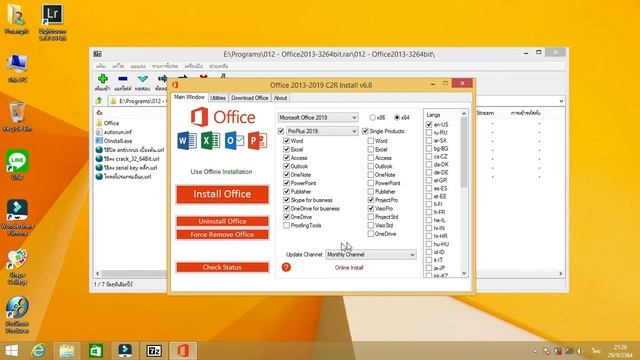Open File Explorer from taskbar
The image size is (640, 360).
point(67,351)
